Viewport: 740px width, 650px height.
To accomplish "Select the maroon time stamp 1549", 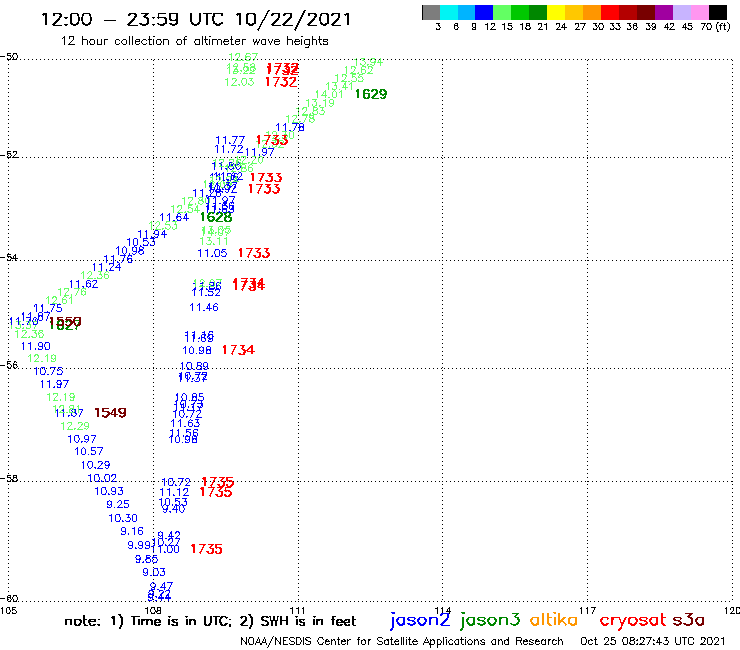I will [x=110, y=413].
